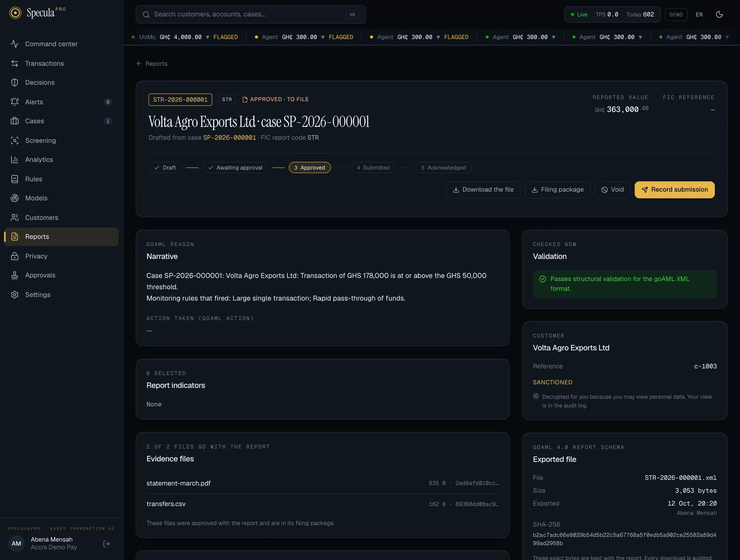Select the Draft workflow step
This screenshot has width=740, height=560.
[x=165, y=167]
